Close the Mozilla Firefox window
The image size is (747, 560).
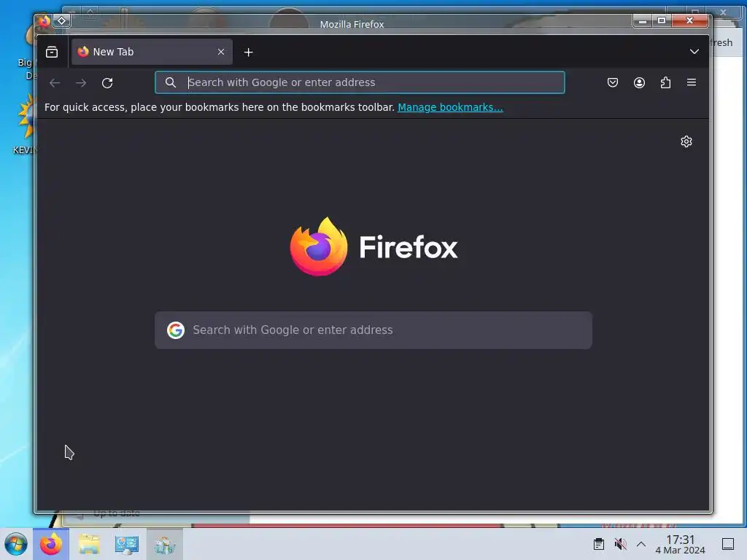(690, 20)
